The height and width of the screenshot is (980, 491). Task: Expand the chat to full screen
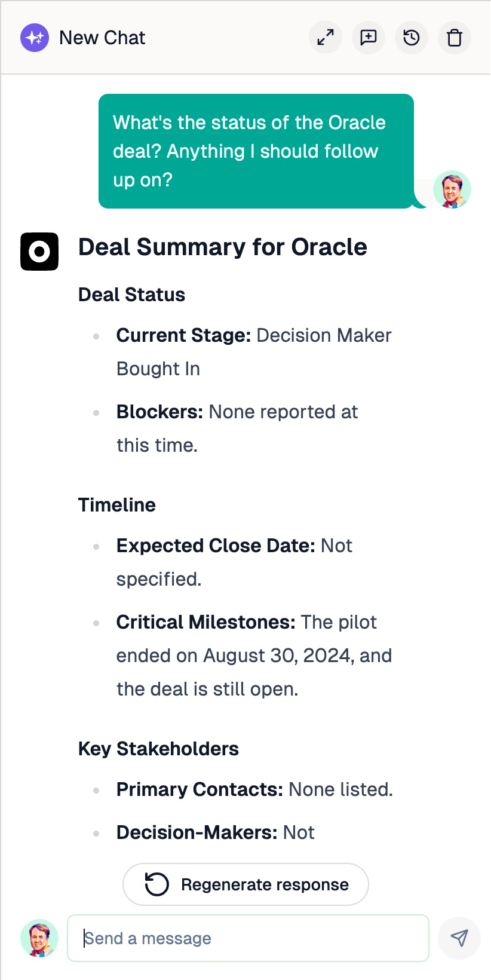pos(326,38)
